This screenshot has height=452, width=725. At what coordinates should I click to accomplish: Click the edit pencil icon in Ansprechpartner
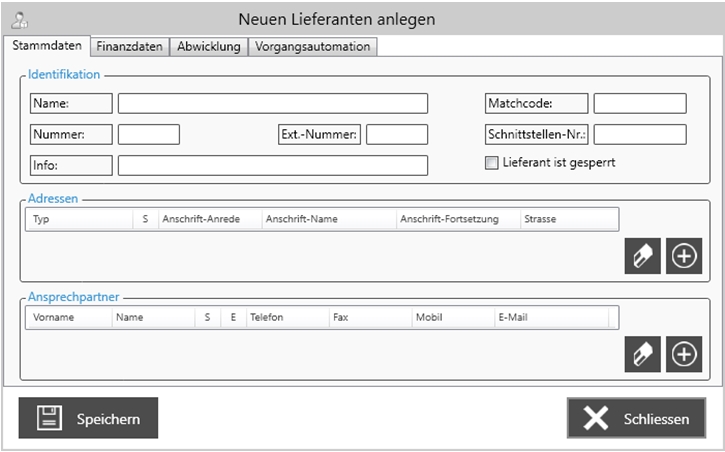point(642,354)
